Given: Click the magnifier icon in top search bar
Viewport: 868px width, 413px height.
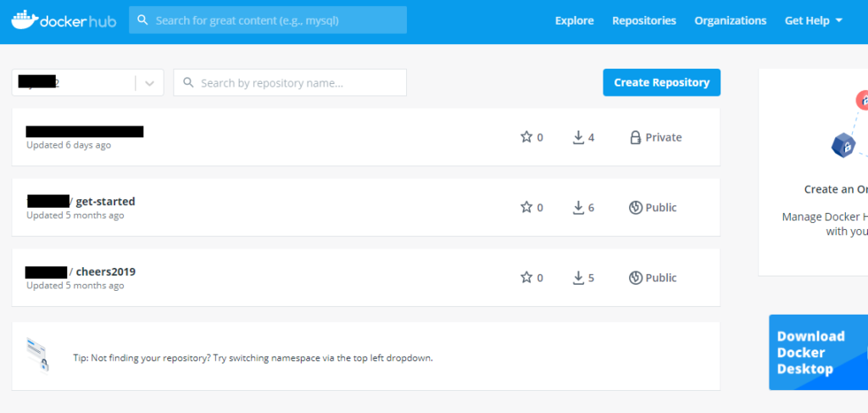Looking at the screenshot, I should tap(142, 20).
